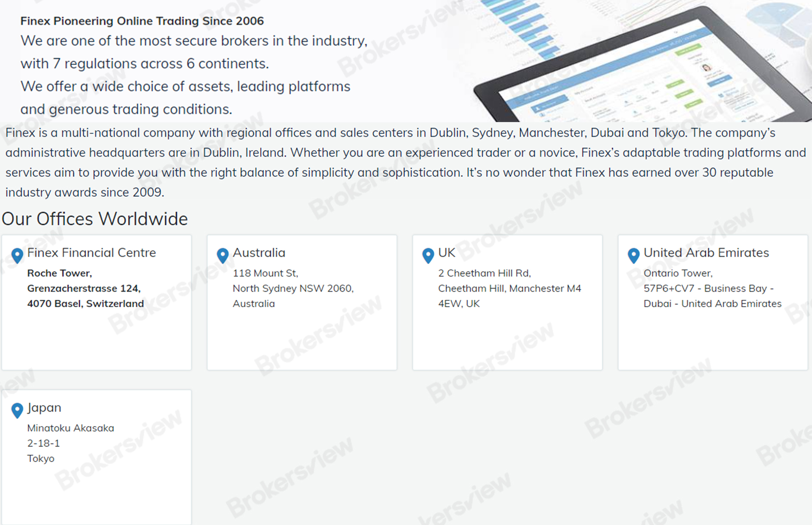Click the Minatoku Akasaka address text
Image resolution: width=812 pixels, height=525 pixels.
70,428
